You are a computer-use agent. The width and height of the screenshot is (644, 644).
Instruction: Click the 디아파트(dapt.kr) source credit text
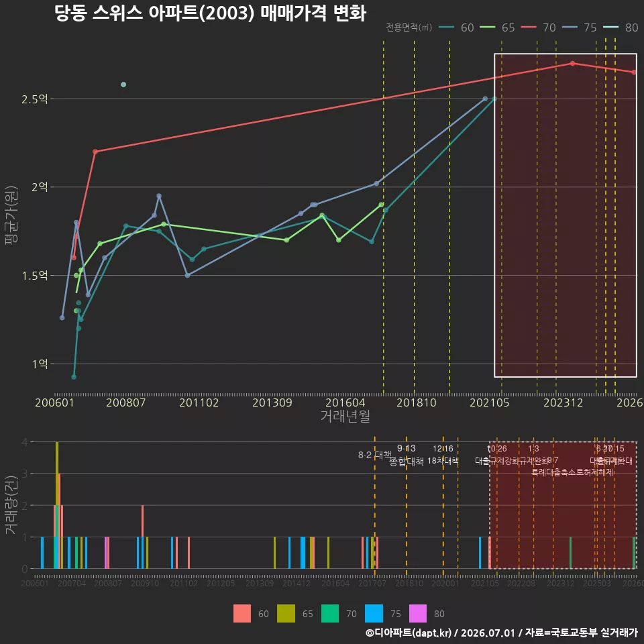coord(409,633)
